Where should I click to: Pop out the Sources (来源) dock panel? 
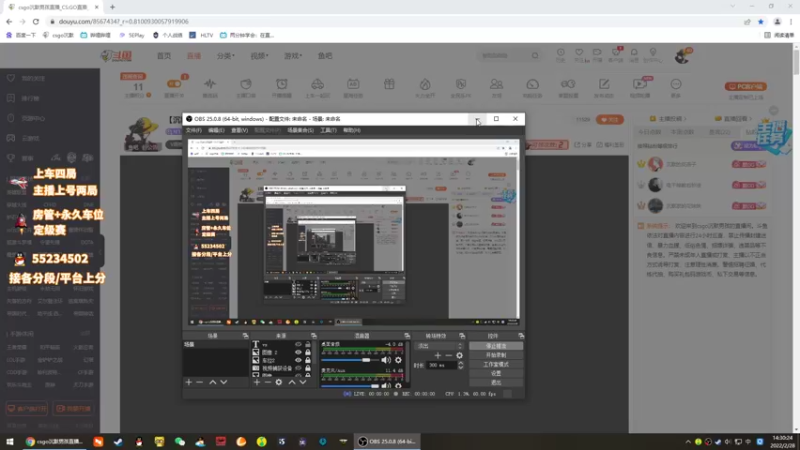[314, 336]
